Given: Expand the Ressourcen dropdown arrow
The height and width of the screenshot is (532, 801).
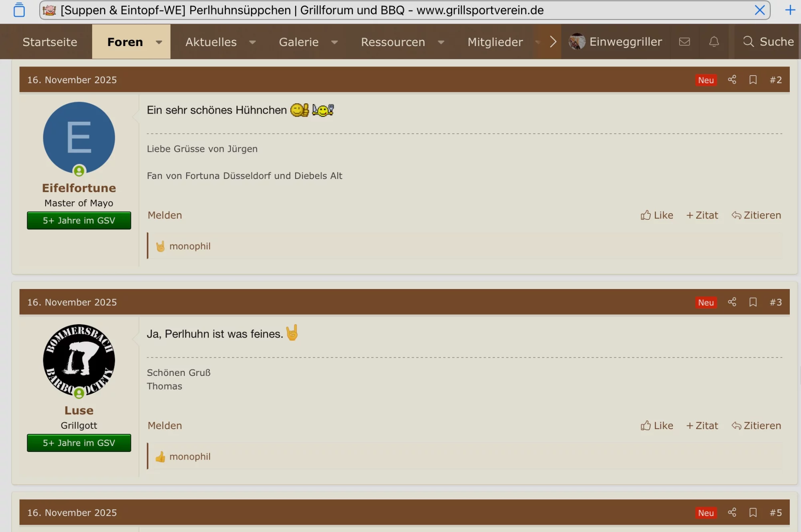Looking at the screenshot, I should 441,42.
